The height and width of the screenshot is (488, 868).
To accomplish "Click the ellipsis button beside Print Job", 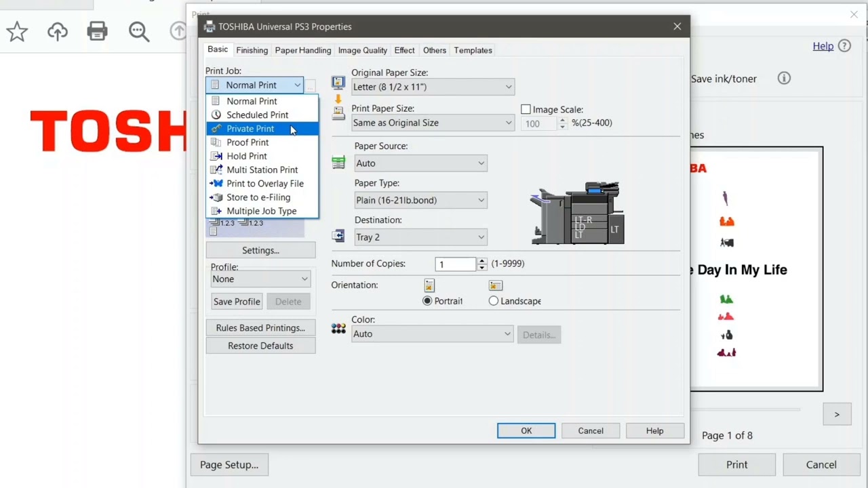I will [310, 85].
